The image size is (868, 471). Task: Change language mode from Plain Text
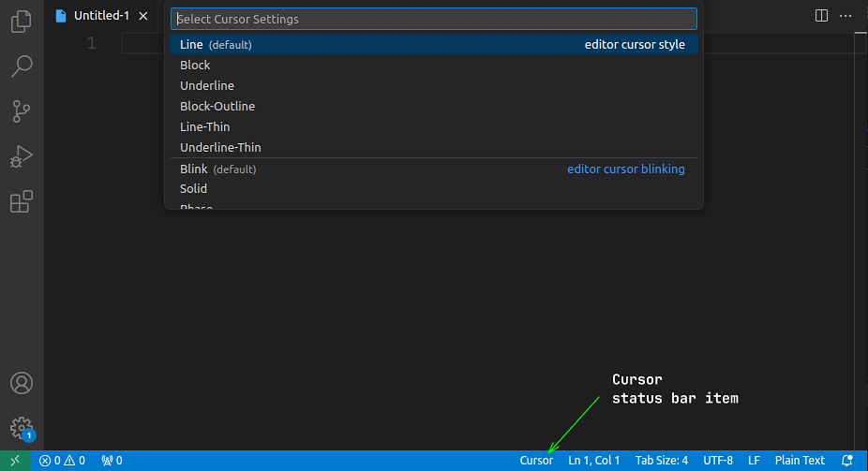coord(800,461)
